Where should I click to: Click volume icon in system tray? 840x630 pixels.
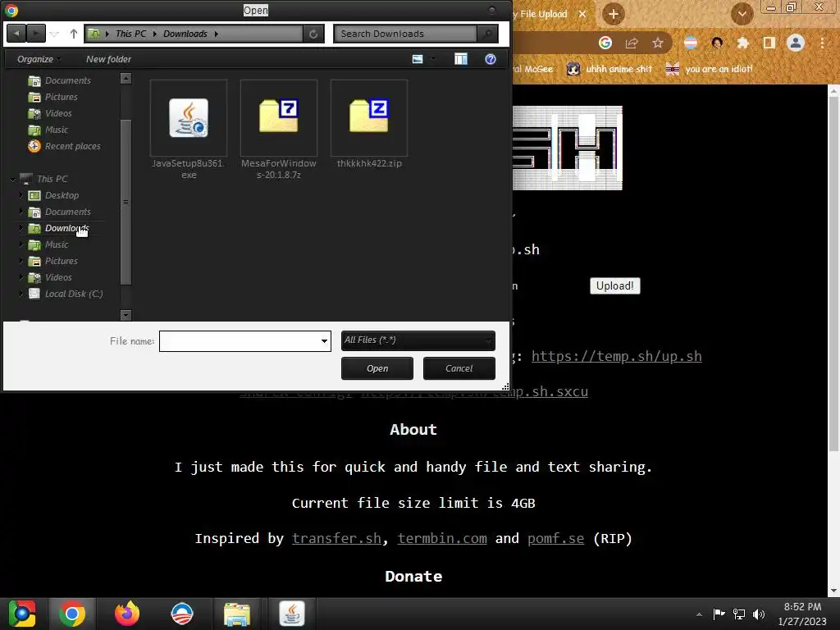coord(759,614)
